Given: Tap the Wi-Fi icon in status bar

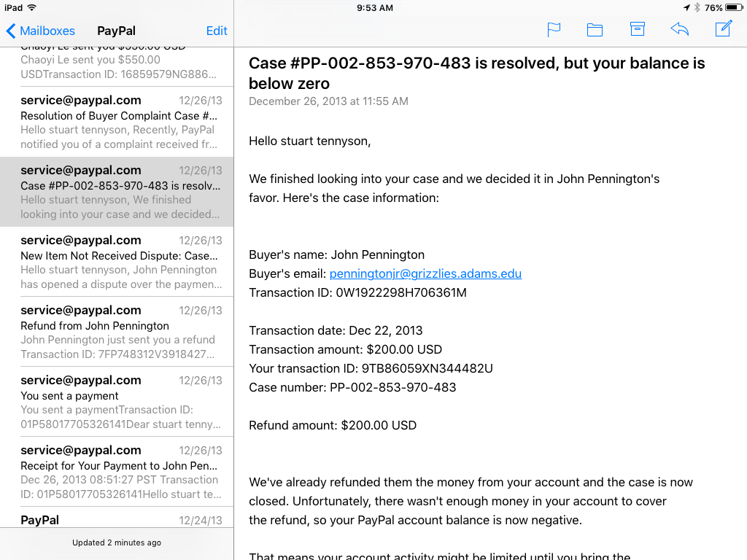Looking at the screenshot, I should 32,7.
